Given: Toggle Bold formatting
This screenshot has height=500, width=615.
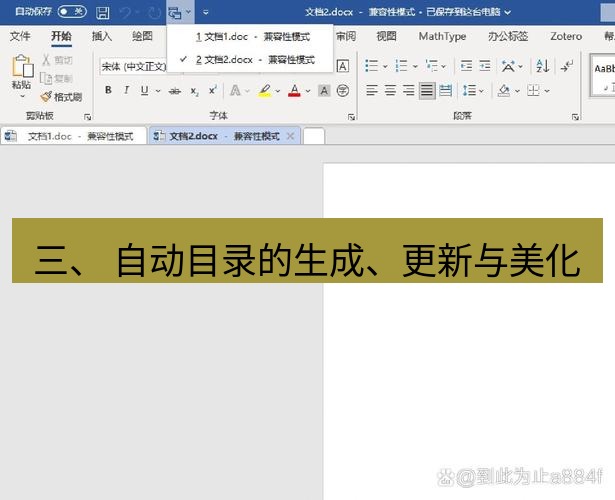Looking at the screenshot, I should pyautogui.click(x=108, y=90).
